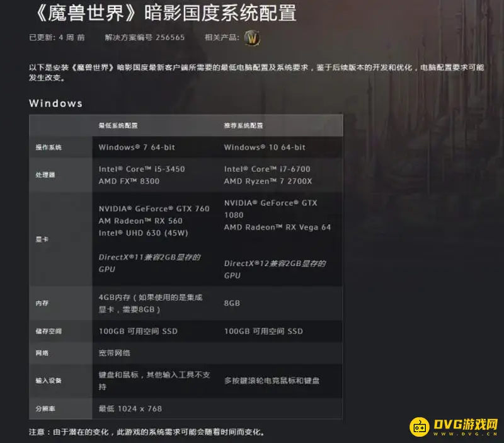Click the 已更新: 4 周 前 text
Screen dimensions: 504x443
point(57,38)
